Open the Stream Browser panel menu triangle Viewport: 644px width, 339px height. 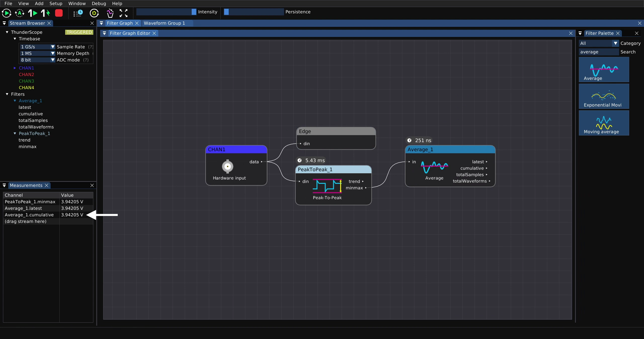click(x=4, y=23)
